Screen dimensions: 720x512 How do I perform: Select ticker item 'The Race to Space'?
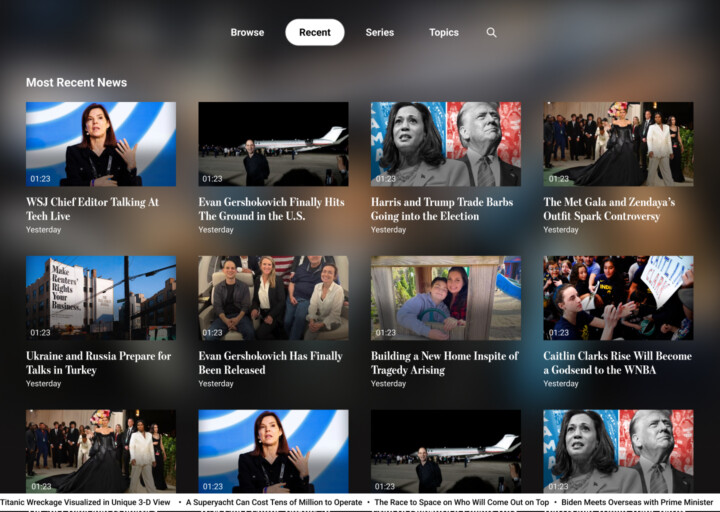coord(462,502)
